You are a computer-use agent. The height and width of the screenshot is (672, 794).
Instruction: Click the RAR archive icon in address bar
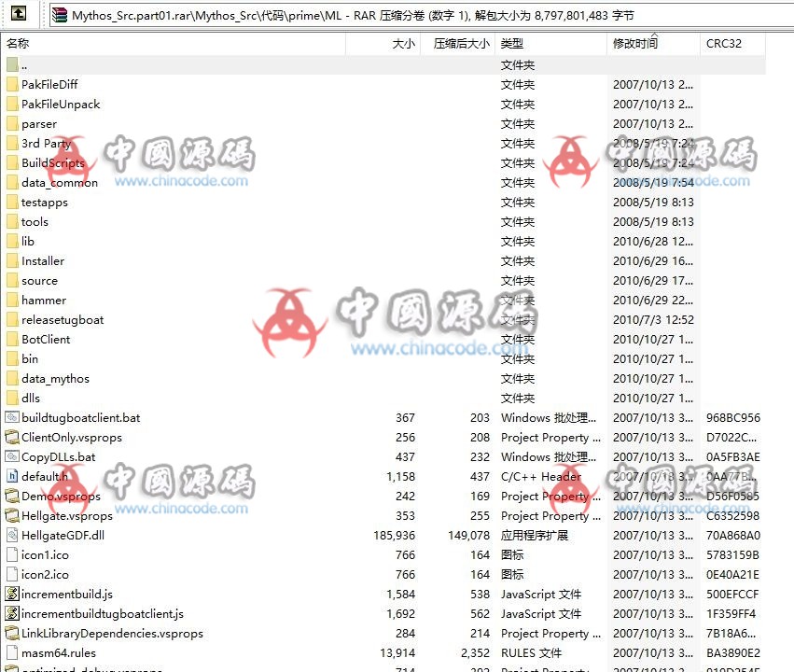tap(60, 15)
